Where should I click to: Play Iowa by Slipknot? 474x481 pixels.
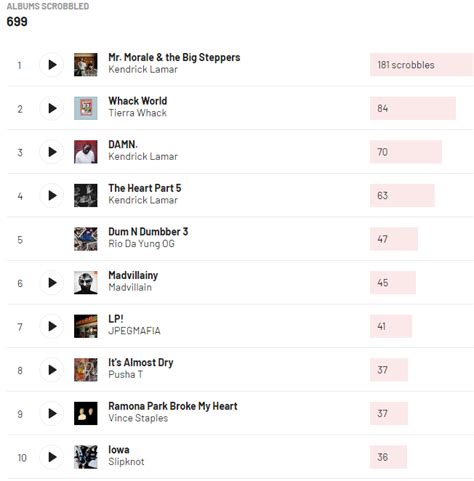[x=52, y=457]
